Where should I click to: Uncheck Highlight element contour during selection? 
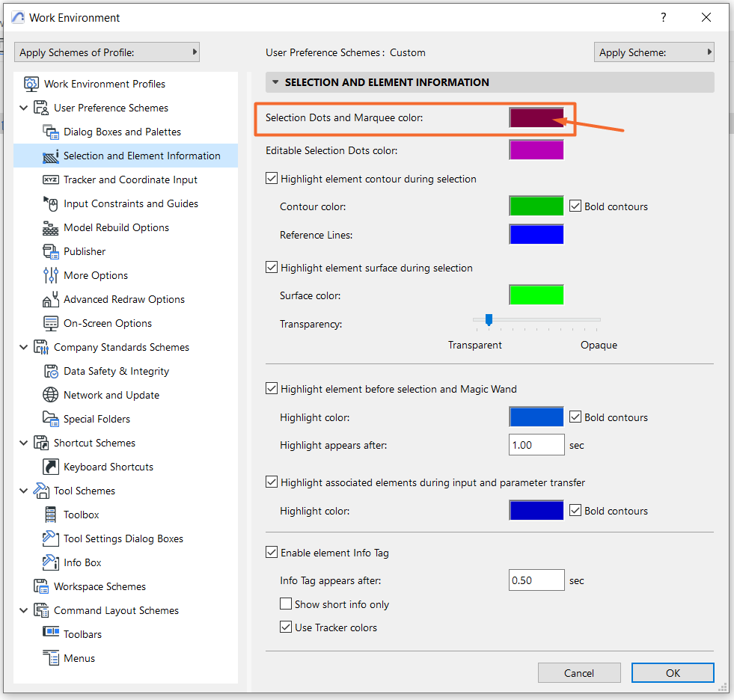click(272, 179)
